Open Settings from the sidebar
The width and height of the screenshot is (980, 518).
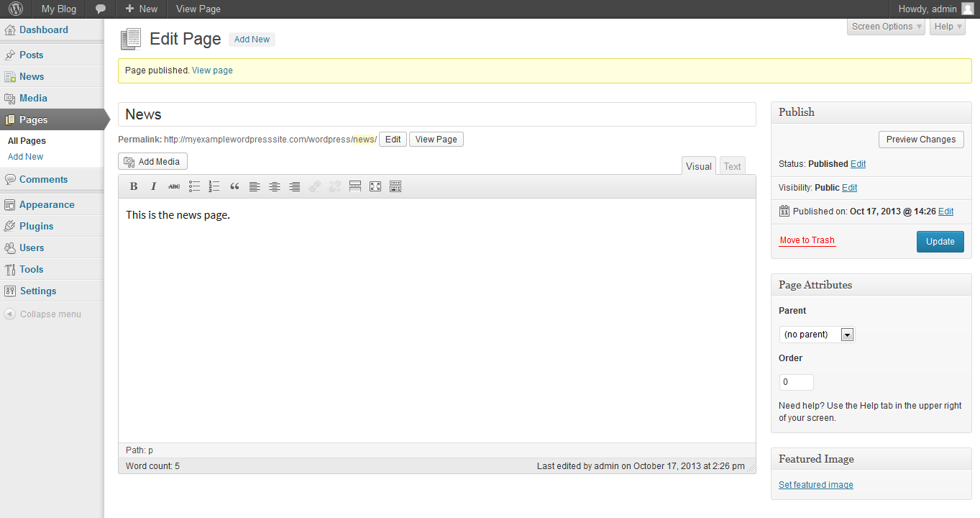37,291
